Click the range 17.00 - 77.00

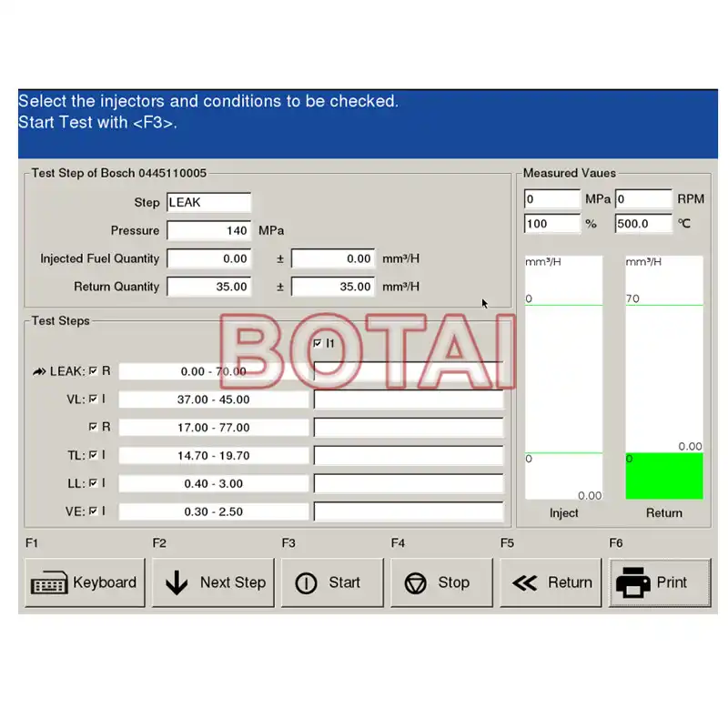tap(214, 428)
